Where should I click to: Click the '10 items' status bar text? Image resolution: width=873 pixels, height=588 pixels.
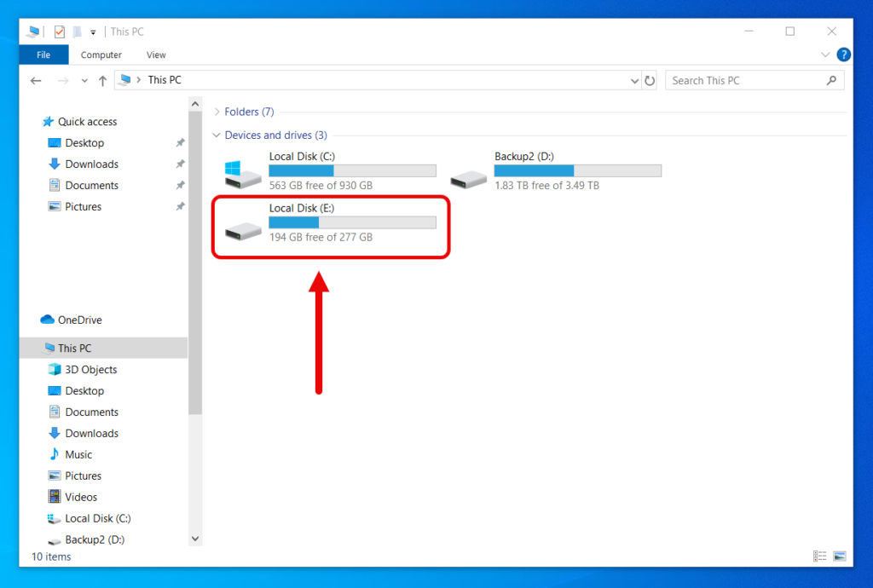tap(51, 556)
